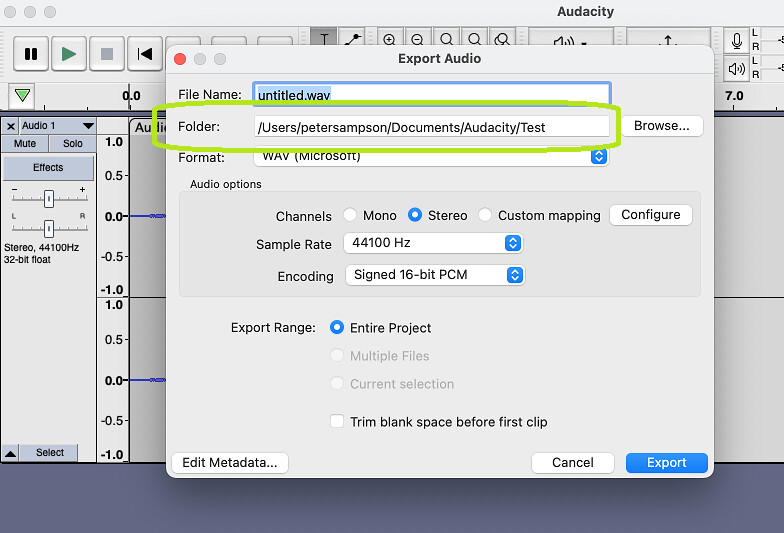Zoom in with the magnifier plus icon
This screenshot has height=533, width=784.
pyautogui.click(x=389, y=38)
